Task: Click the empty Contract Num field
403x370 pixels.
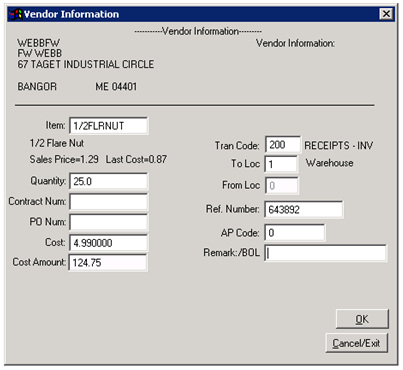Action: point(109,202)
